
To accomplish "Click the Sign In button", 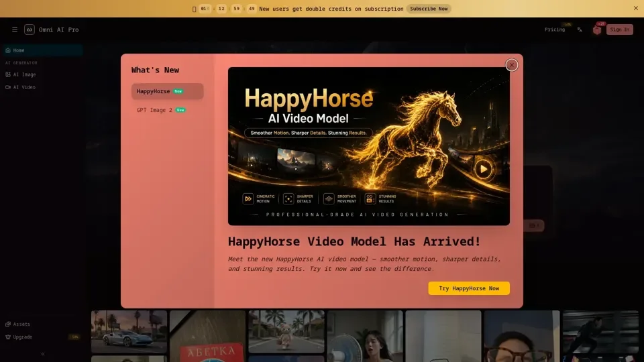I will (x=619, y=29).
